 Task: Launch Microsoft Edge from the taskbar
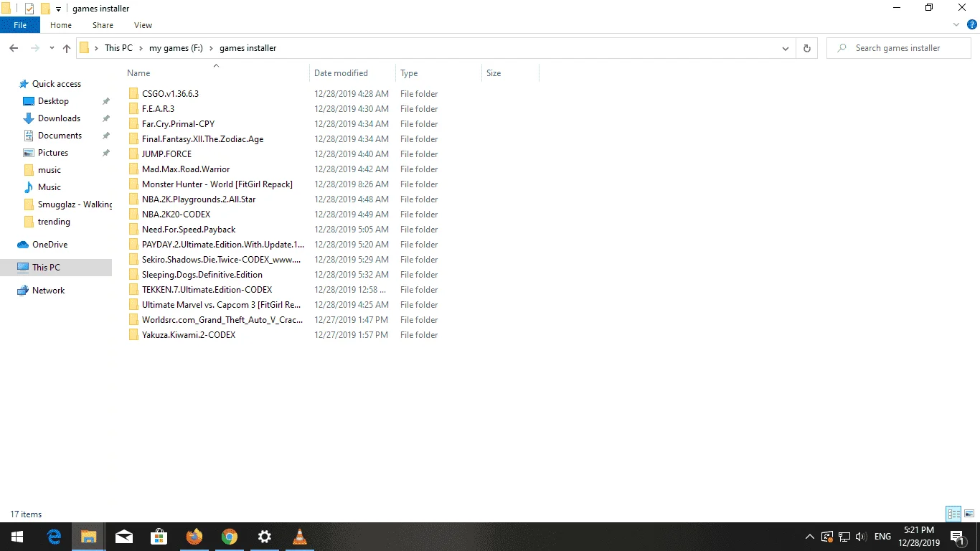click(54, 537)
